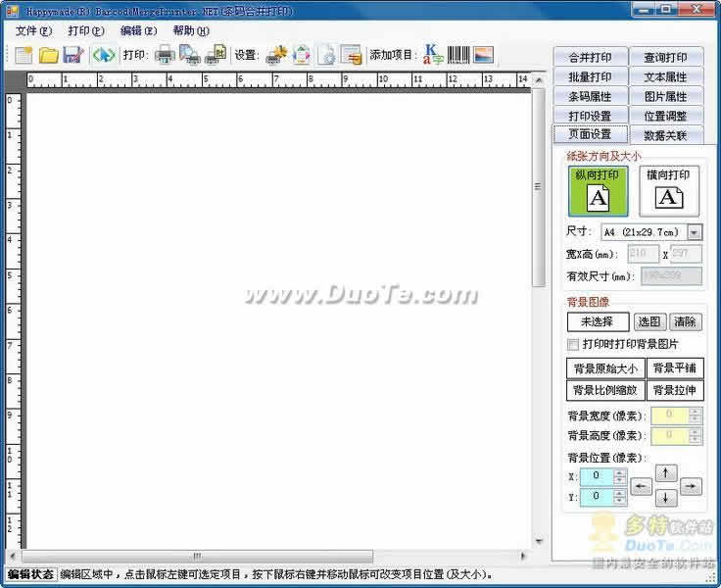
Task: Switch to 图片属性 tab
Action: tap(666, 96)
